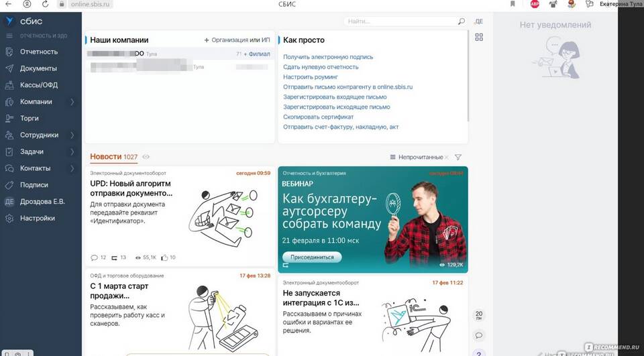Open Получить электронную подпись link
The width and height of the screenshot is (644, 356).
coord(328,57)
